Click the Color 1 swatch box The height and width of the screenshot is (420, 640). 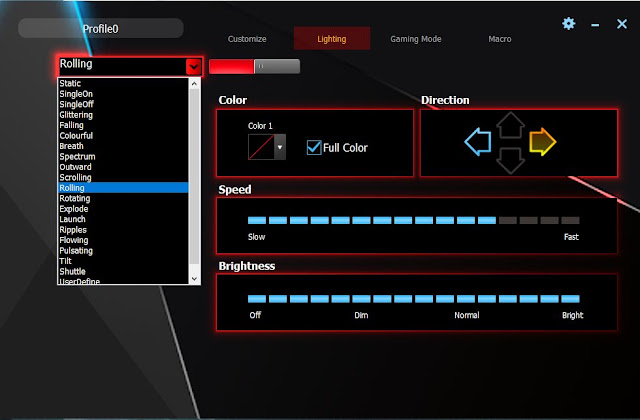click(x=261, y=147)
